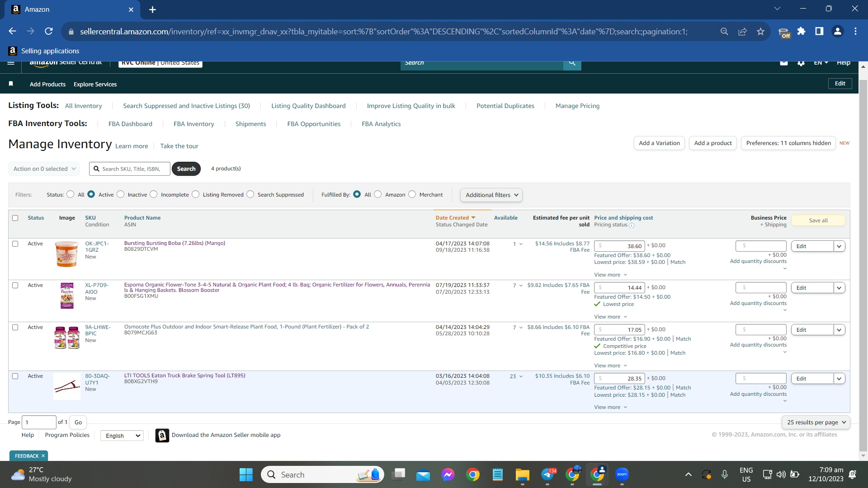
Task: Open the FBA Inventory tool
Action: (x=194, y=124)
